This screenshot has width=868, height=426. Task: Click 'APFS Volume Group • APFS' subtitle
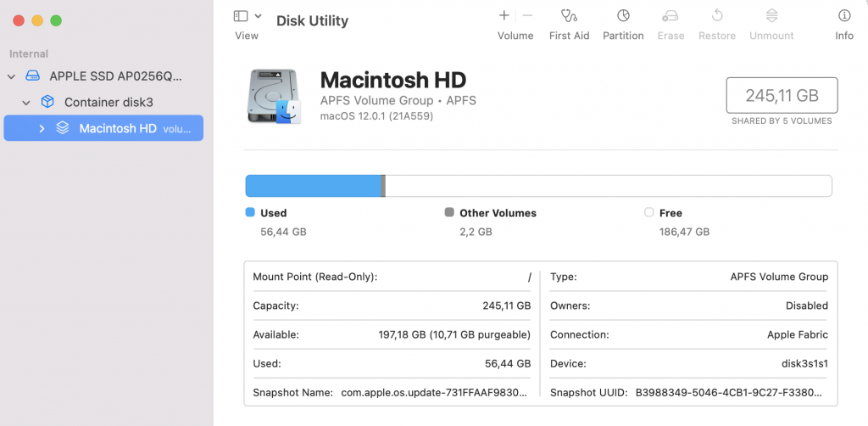tap(398, 101)
